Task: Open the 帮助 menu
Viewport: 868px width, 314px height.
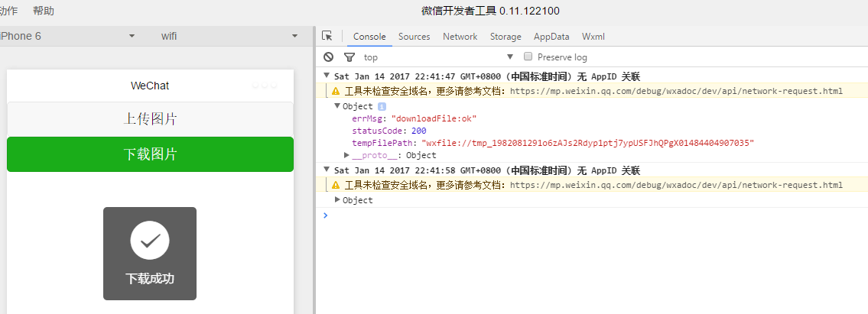Action: tap(44, 11)
